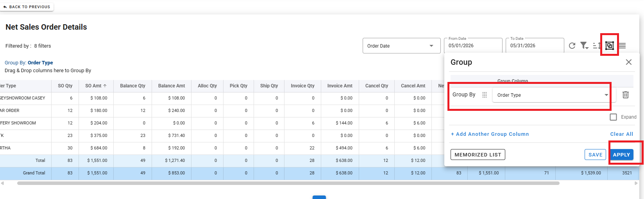Click Invoice Amt value $ 144.00
644x199 pixels.
tap(344, 123)
